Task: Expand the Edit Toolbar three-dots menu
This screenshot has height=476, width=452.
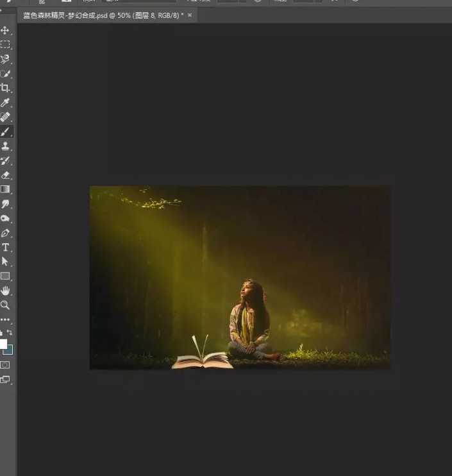Action: 5,319
